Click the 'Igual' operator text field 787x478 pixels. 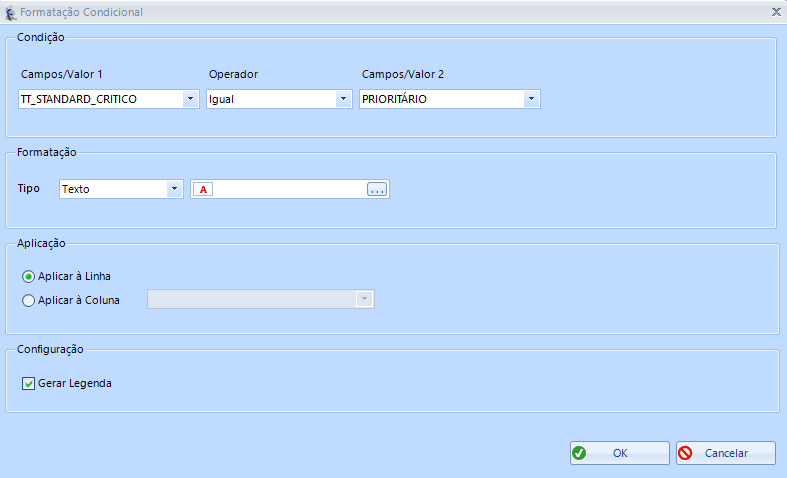coord(268,99)
